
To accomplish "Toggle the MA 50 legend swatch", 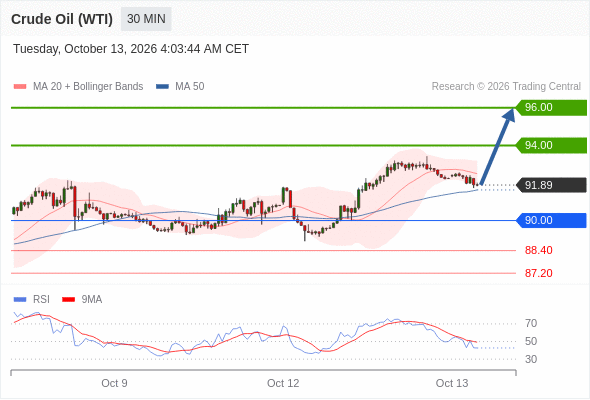I will 162,87.
